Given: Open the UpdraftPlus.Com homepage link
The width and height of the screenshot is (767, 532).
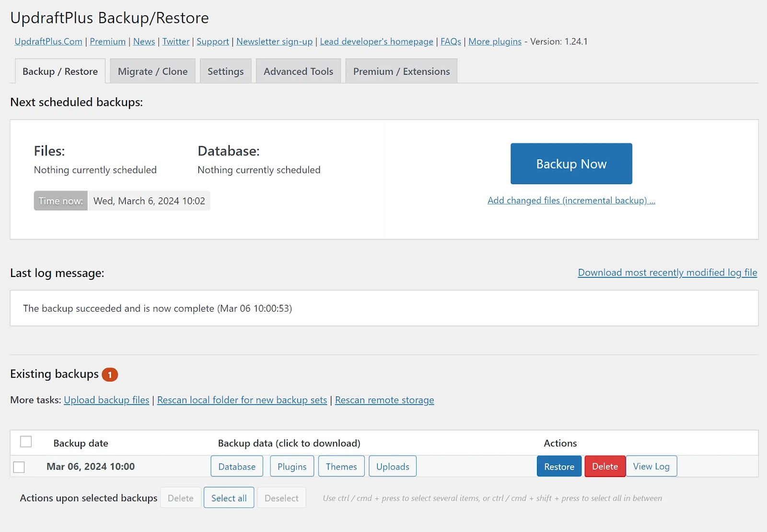Looking at the screenshot, I should [47, 42].
